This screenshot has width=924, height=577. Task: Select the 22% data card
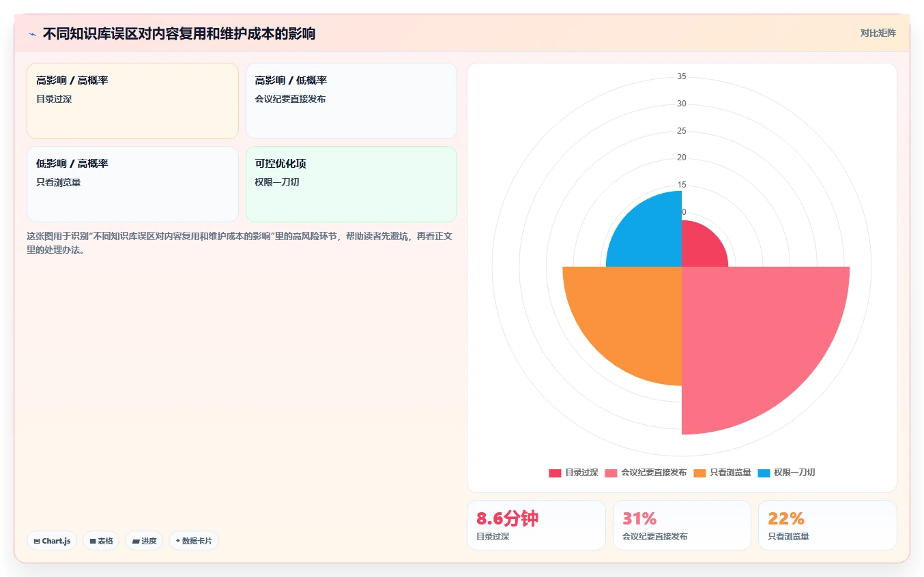point(827,525)
